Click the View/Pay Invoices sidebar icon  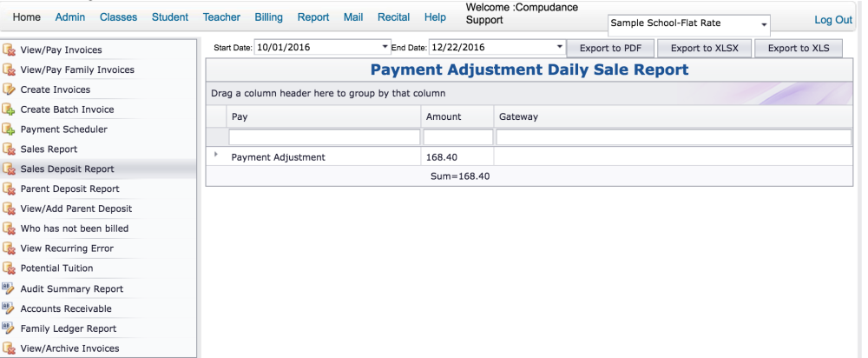[x=9, y=50]
